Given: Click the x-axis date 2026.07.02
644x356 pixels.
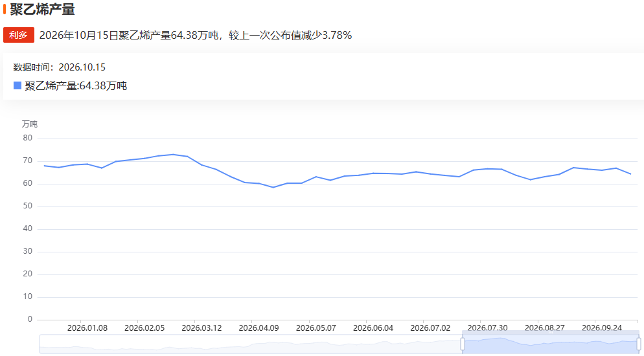Looking at the screenshot, I should 430,328.
